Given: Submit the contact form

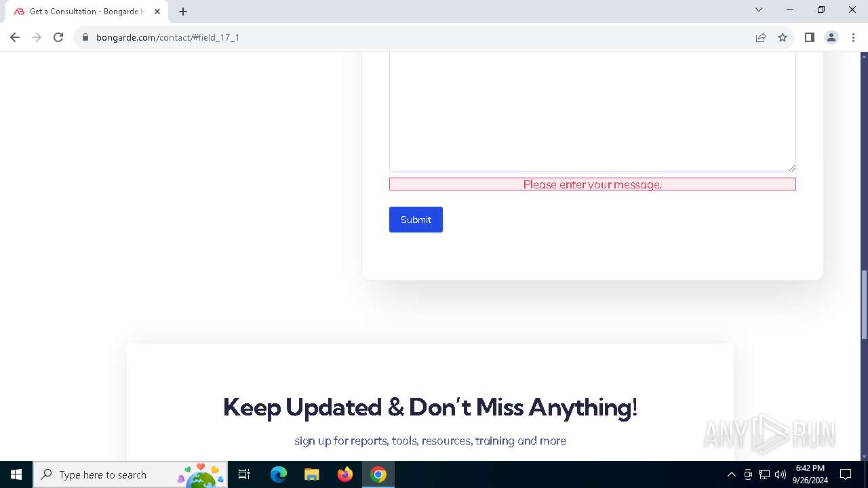Looking at the screenshot, I should pos(416,220).
